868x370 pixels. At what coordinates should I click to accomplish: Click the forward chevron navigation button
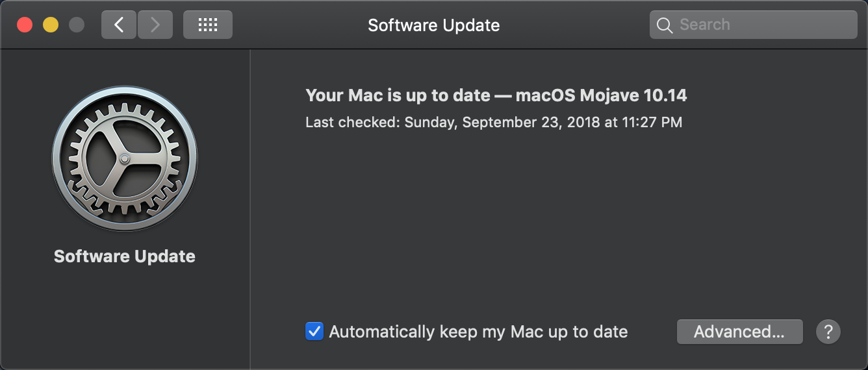[x=155, y=25]
